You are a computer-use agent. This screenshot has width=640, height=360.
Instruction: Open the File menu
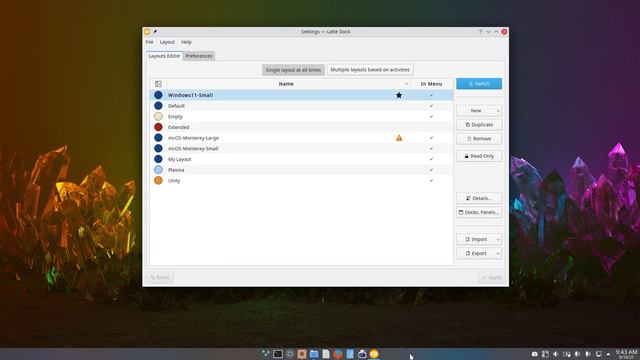click(x=149, y=42)
